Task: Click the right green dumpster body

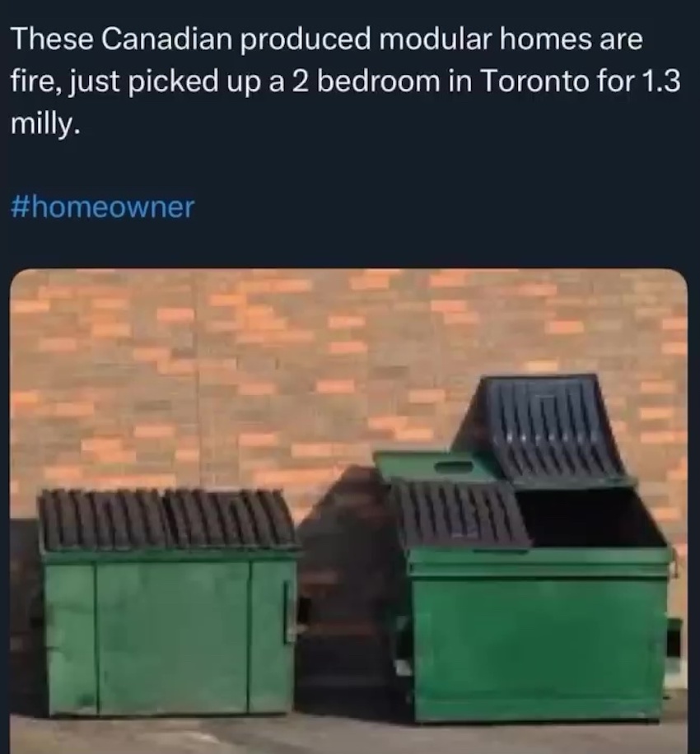Action: pyautogui.click(x=538, y=635)
